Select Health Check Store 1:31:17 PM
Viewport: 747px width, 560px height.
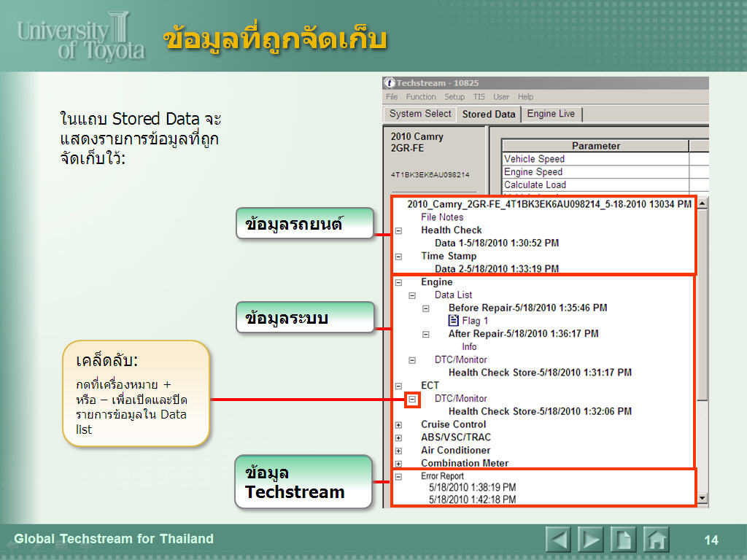(x=541, y=373)
